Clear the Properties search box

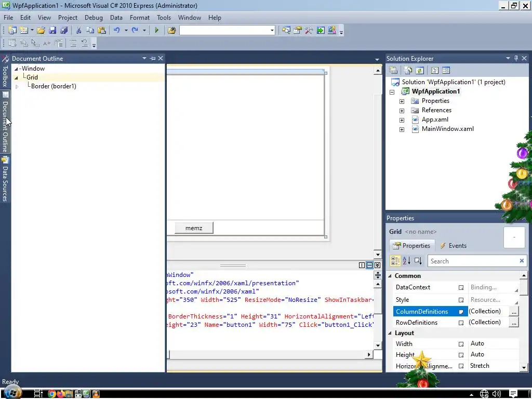click(522, 261)
